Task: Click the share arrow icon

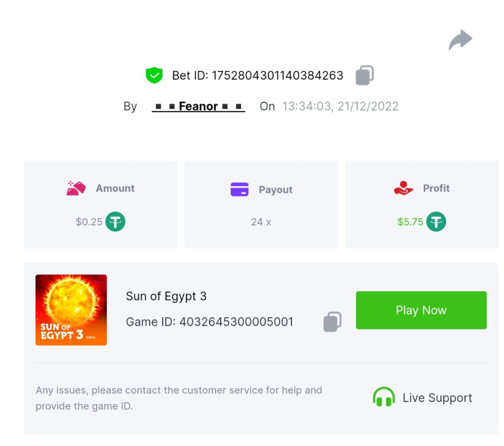Action: point(460,40)
